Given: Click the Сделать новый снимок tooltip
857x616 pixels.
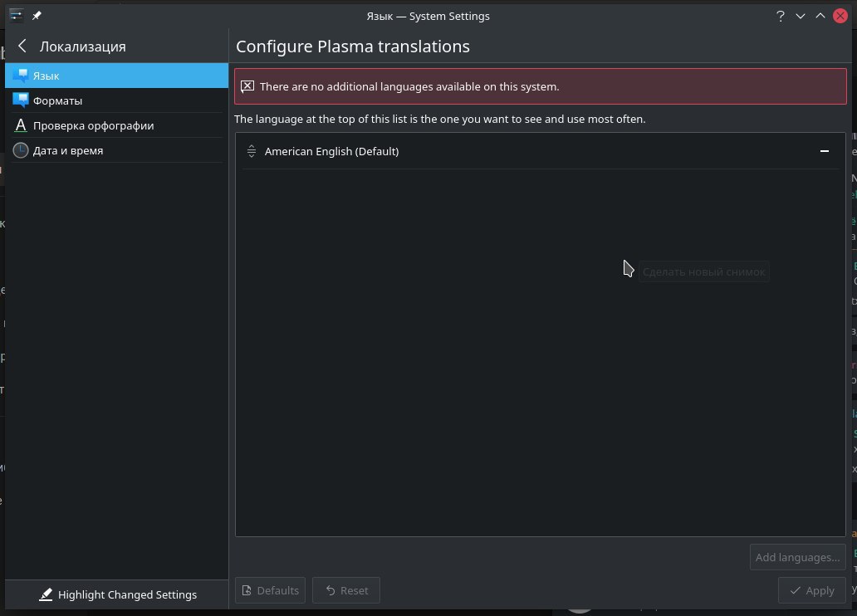Looking at the screenshot, I should click(704, 271).
